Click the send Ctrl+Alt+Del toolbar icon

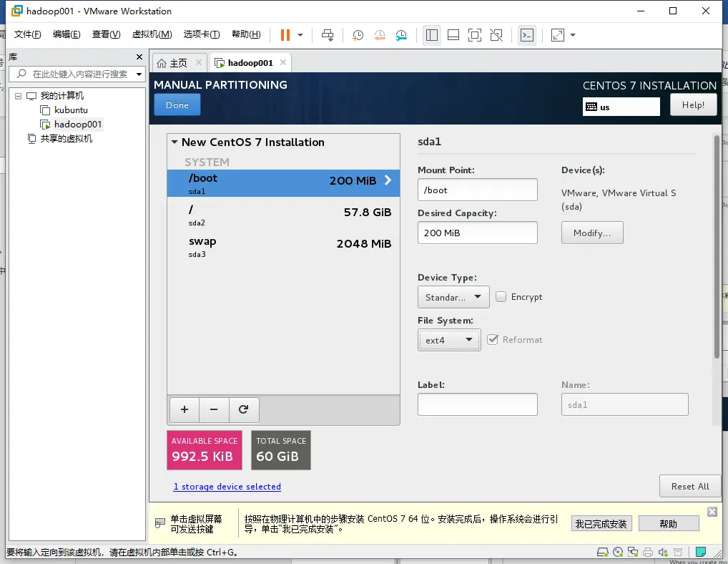[328, 35]
